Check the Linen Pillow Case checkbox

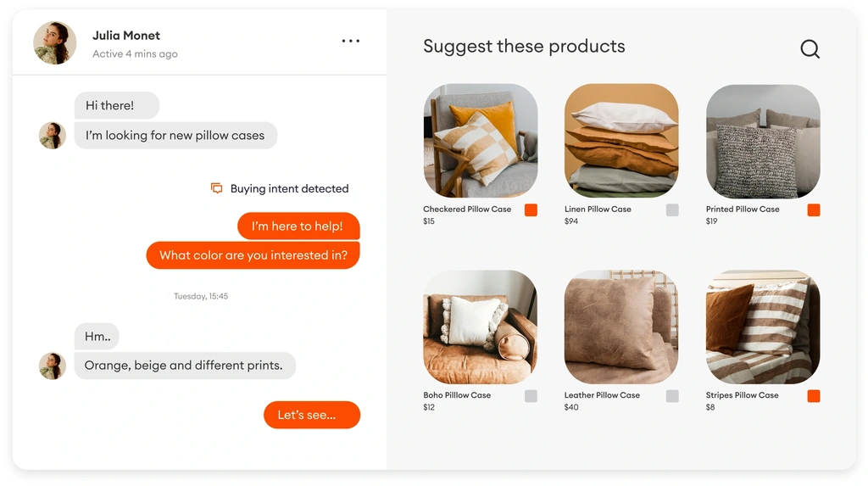[672, 210]
